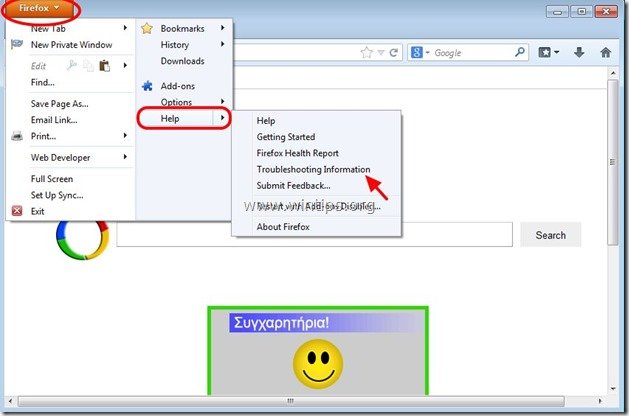The image size is (629, 416).
Task: Expand the Print submenu arrow
Action: coord(125,136)
